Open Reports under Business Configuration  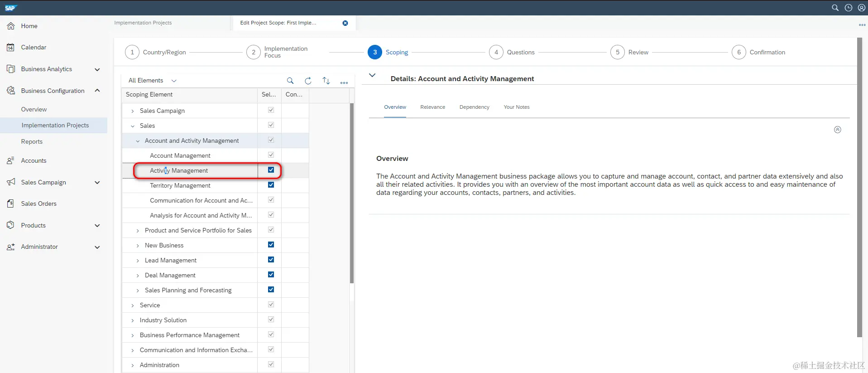tap(32, 141)
